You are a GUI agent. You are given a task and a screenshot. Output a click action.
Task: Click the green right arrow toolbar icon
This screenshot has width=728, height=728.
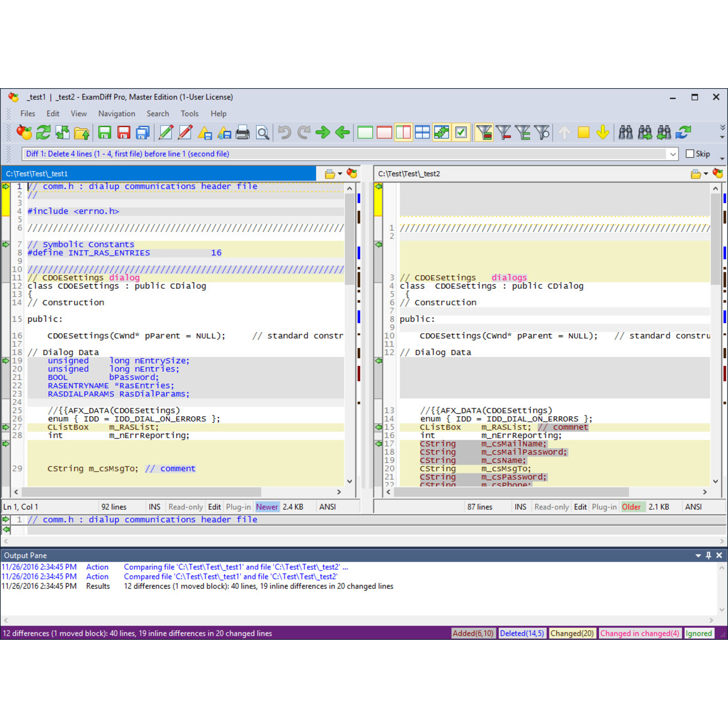tap(323, 133)
